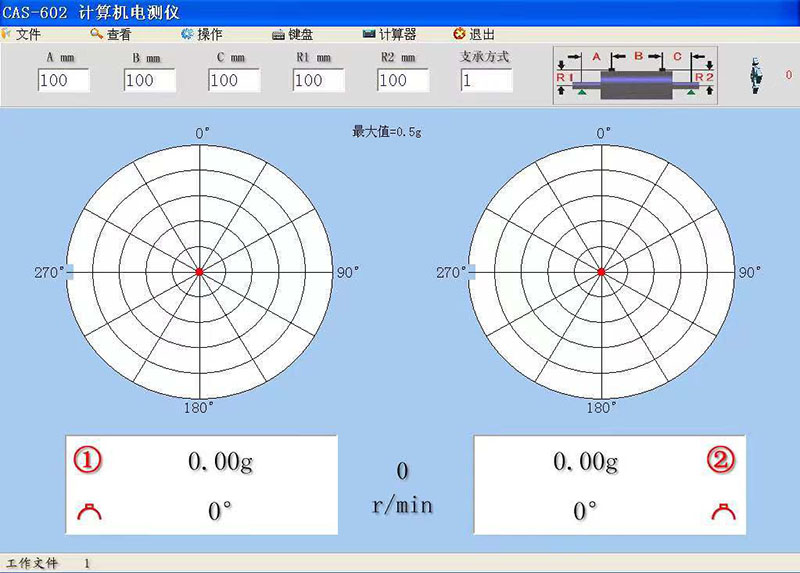The width and height of the screenshot is (800, 573).
Task: Click the 180° label below right polar chart
Action: tap(602, 408)
